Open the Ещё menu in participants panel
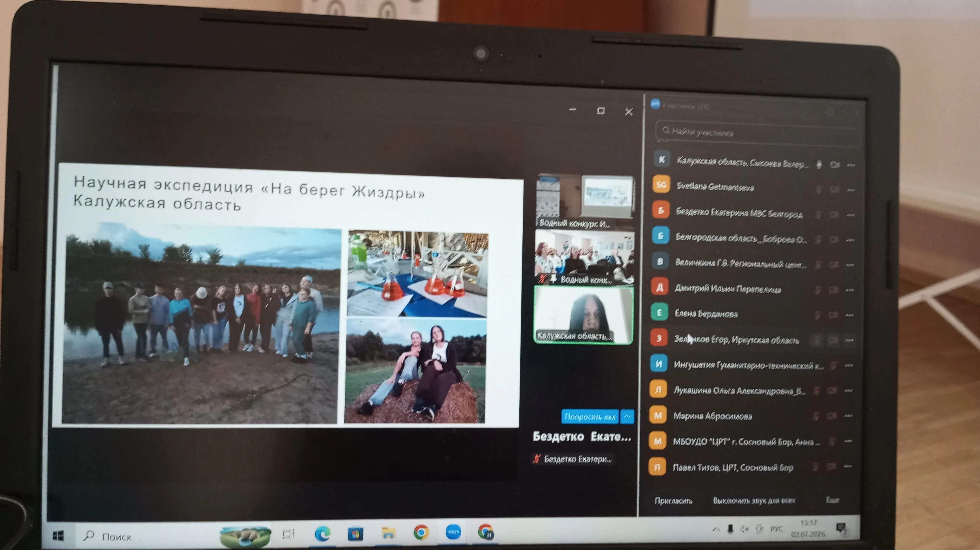The image size is (980, 550). pos(832,500)
